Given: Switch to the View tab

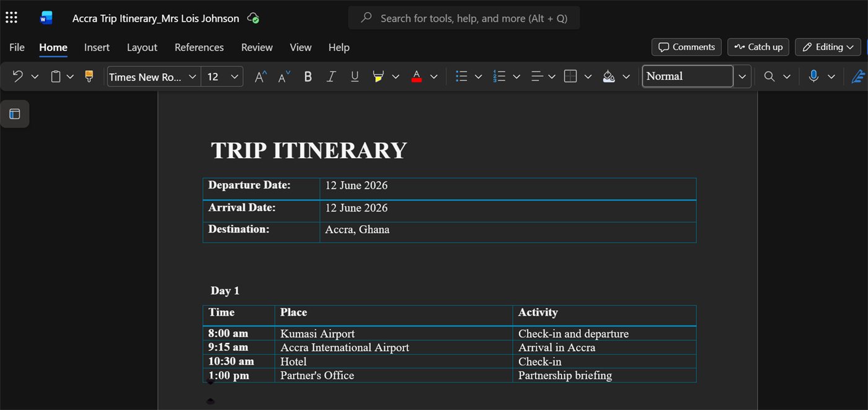Looking at the screenshot, I should coord(301,47).
